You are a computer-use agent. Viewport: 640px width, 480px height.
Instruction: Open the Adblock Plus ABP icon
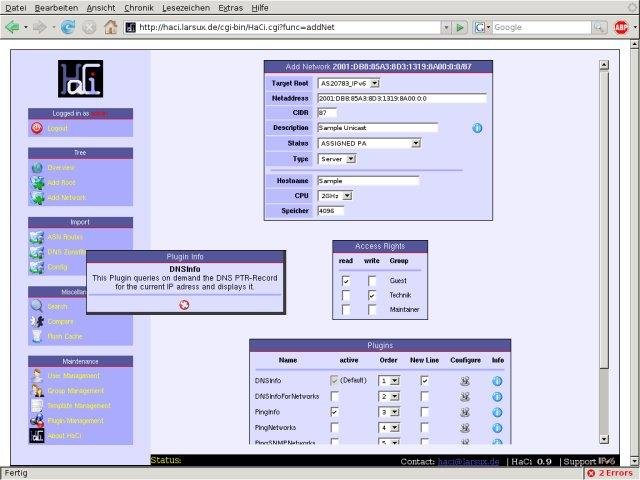tap(621, 27)
